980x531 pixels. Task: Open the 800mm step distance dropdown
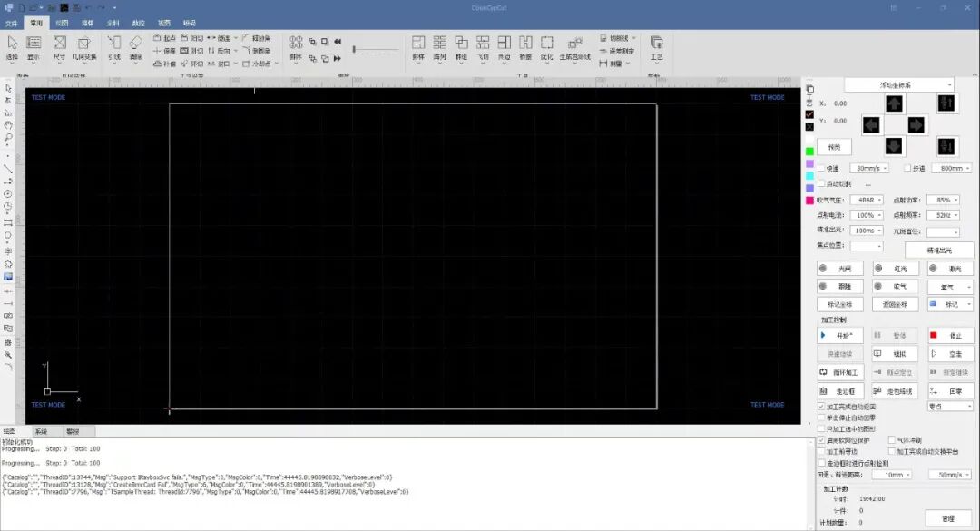coord(951,168)
